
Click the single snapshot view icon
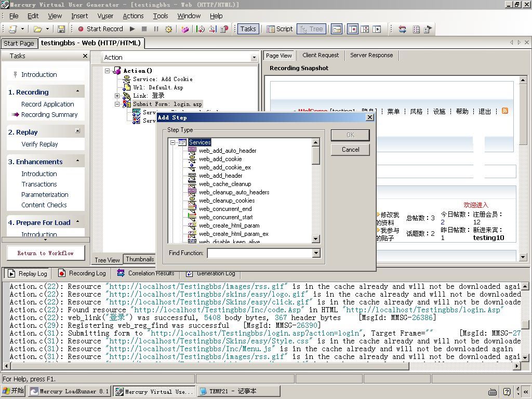pyautogui.click(x=353, y=29)
